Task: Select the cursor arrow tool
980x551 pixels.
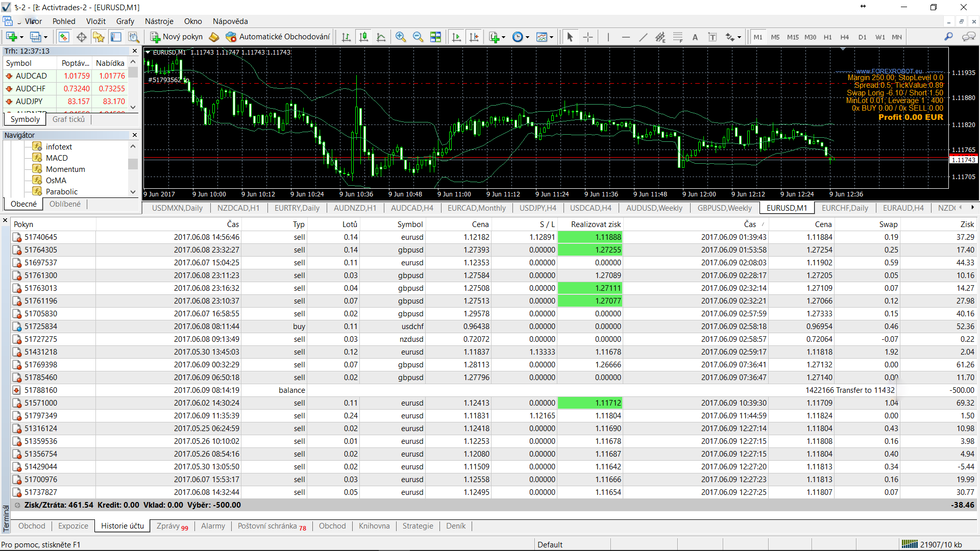Action: [570, 37]
